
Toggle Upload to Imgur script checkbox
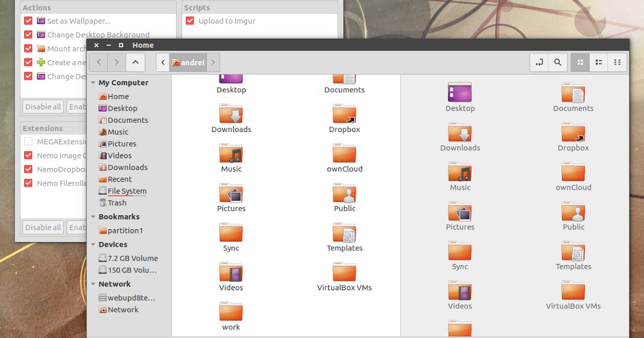point(189,21)
